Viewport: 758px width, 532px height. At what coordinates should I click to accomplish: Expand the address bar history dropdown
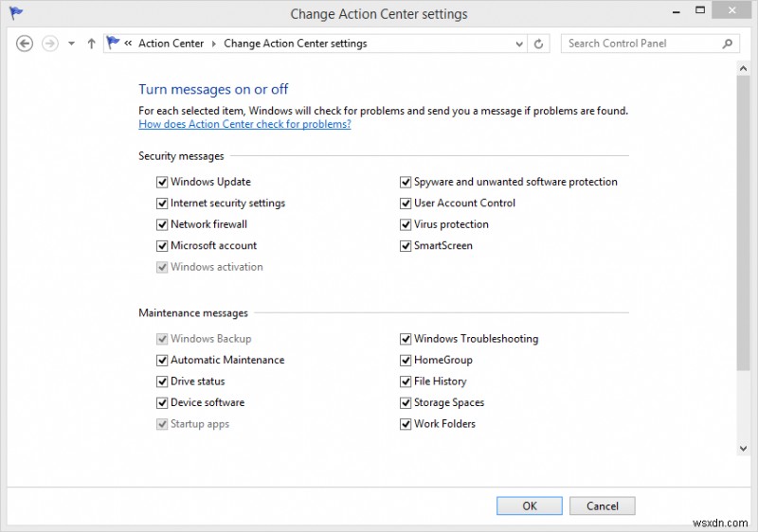pyautogui.click(x=519, y=44)
